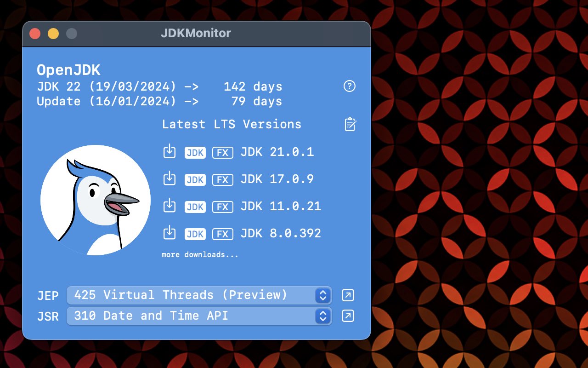Select FX badge for JDK 11.0.21
Screen dimensions: 588x368
[x=222, y=207]
